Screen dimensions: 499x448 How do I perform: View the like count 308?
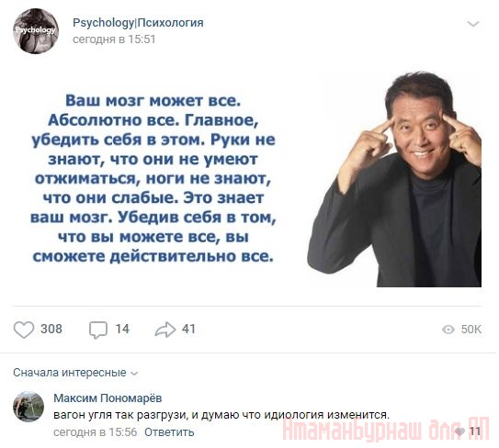pyautogui.click(x=51, y=329)
